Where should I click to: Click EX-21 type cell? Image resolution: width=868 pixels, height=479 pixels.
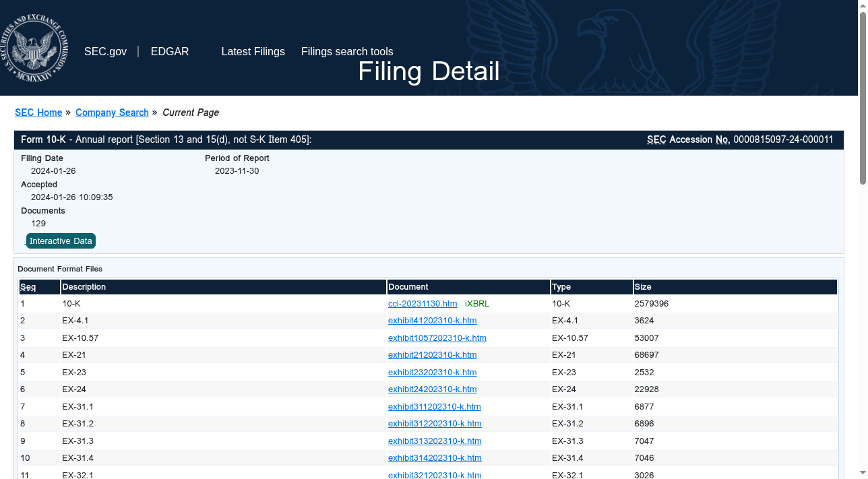[x=592, y=355]
